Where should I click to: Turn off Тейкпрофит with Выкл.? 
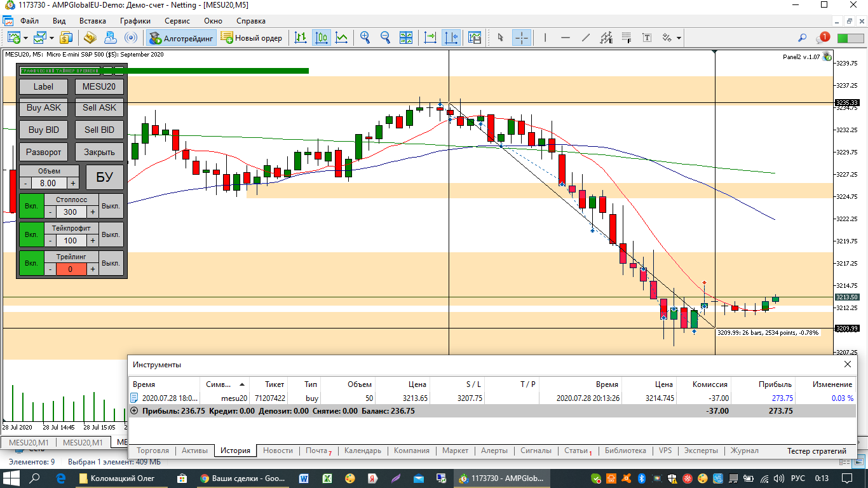pos(111,234)
